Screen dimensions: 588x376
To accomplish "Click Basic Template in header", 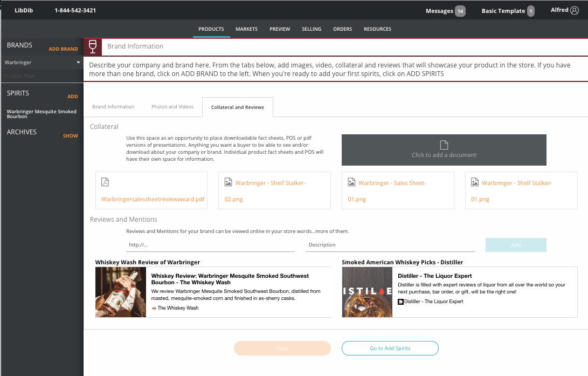I will coord(503,11).
